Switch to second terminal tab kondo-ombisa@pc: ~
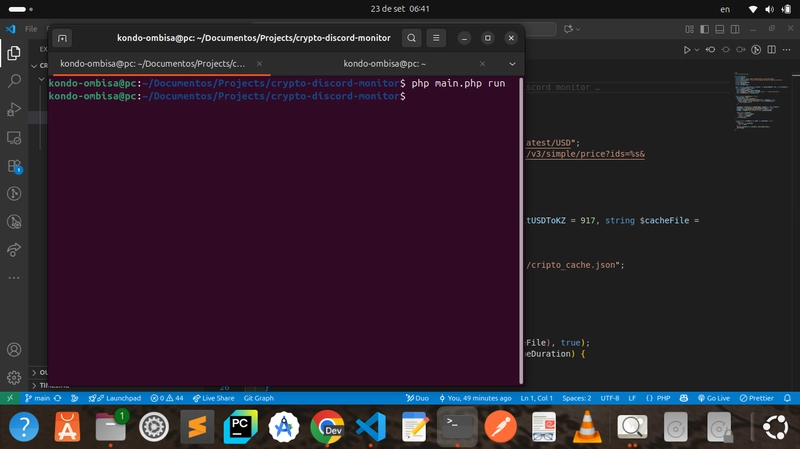This screenshot has height=449, width=800. (x=385, y=63)
